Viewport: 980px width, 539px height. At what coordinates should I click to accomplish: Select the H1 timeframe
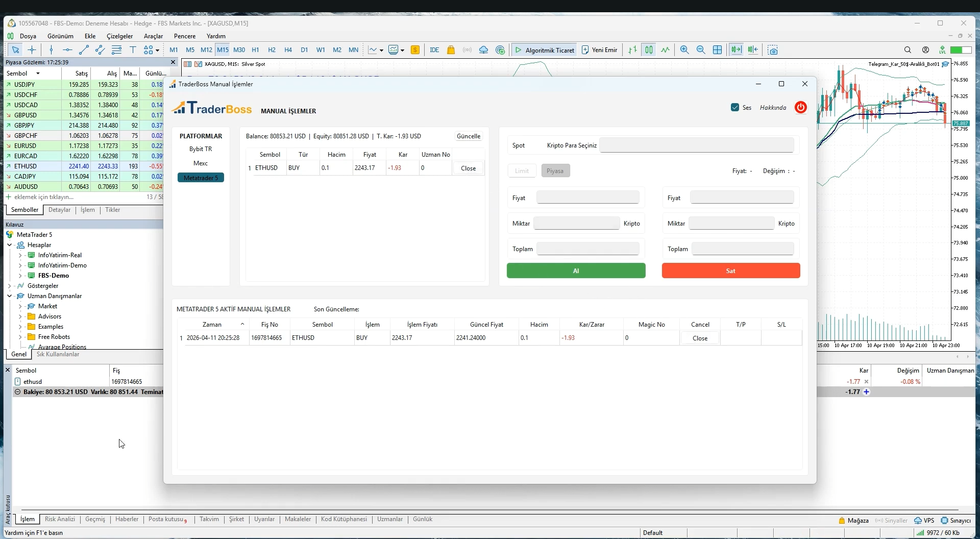click(255, 50)
